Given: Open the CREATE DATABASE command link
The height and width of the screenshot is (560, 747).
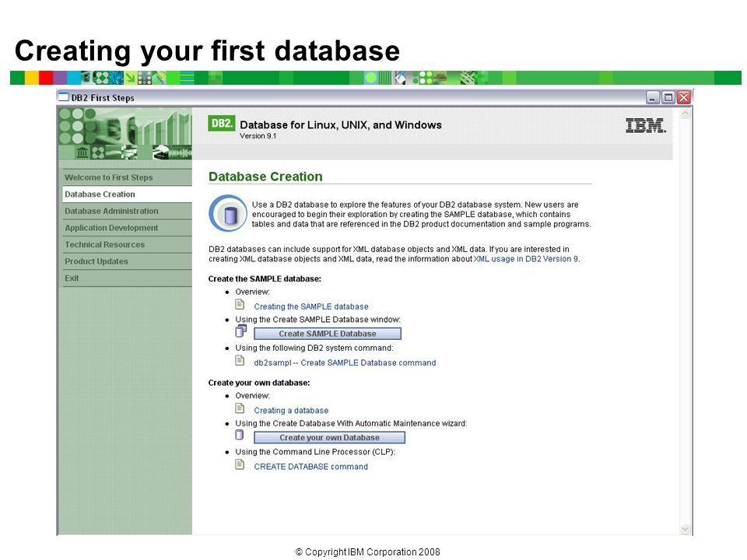Looking at the screenshot, I should (x=310, y=467).
